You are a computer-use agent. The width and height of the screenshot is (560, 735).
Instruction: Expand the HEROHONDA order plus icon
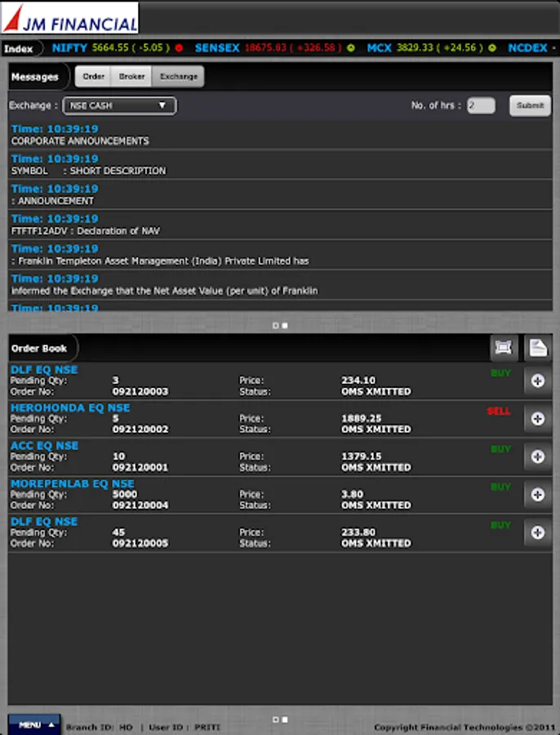point(537,419)
